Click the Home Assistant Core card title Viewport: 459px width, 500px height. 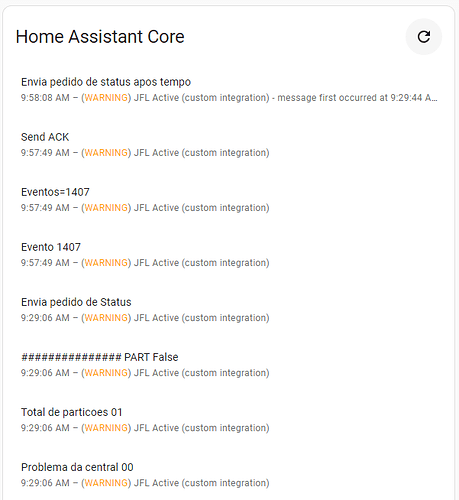[100, 37]
